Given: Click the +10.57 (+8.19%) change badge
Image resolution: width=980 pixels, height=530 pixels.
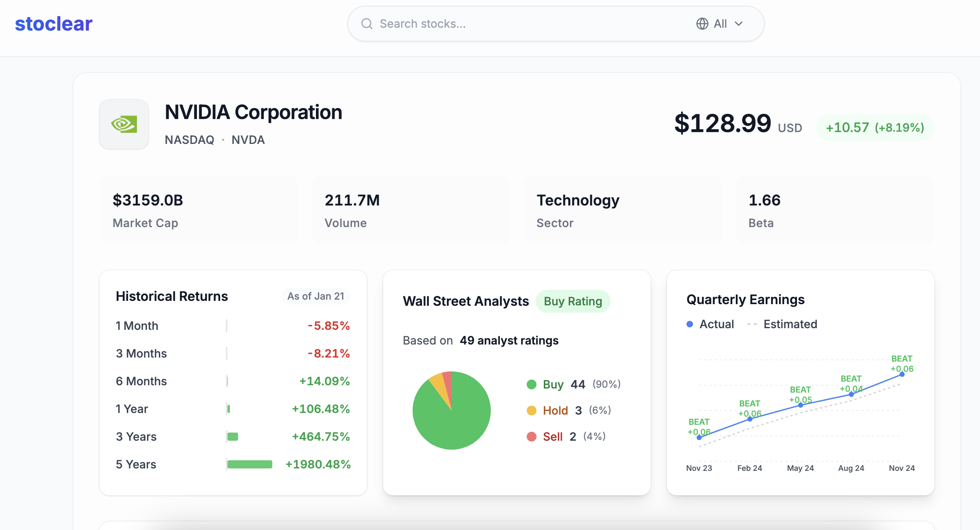Looking at the screenshot, I should pos(875,128).
